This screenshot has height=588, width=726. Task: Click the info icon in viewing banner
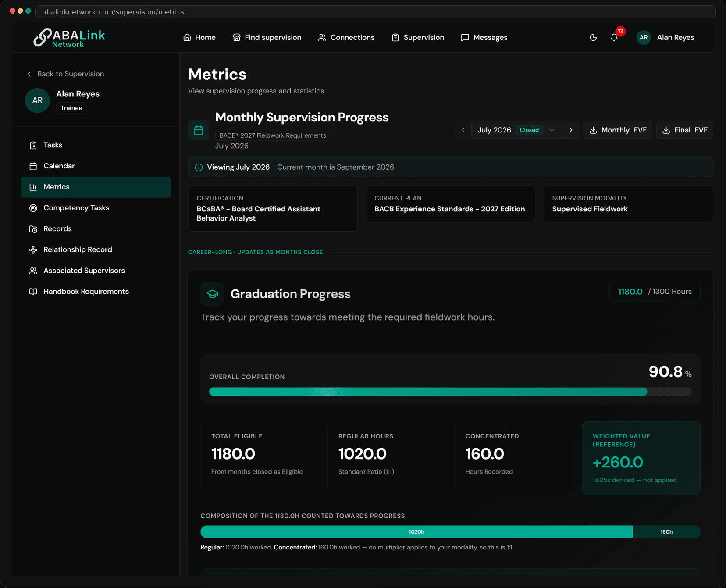click(x=199, y=167)
